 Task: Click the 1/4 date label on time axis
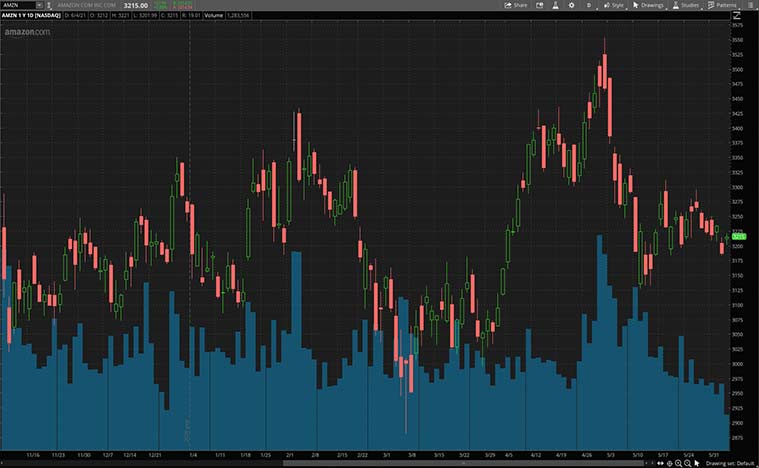point(193,455)
